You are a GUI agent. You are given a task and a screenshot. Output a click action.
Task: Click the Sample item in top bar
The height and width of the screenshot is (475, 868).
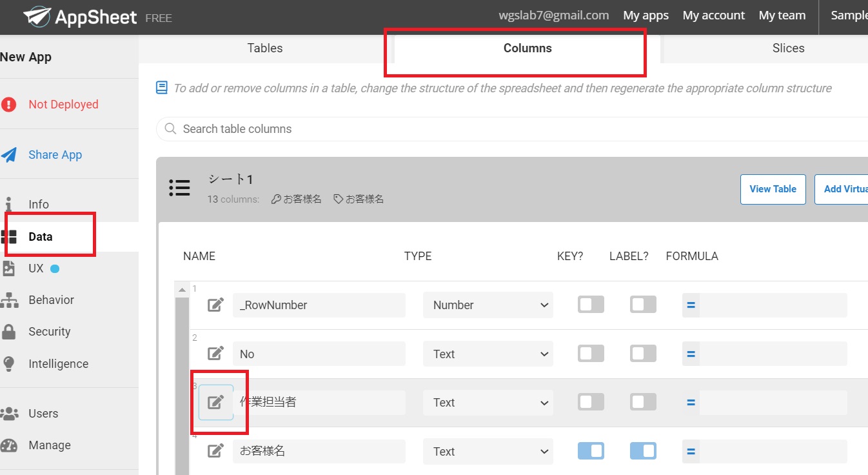(849, 15)
